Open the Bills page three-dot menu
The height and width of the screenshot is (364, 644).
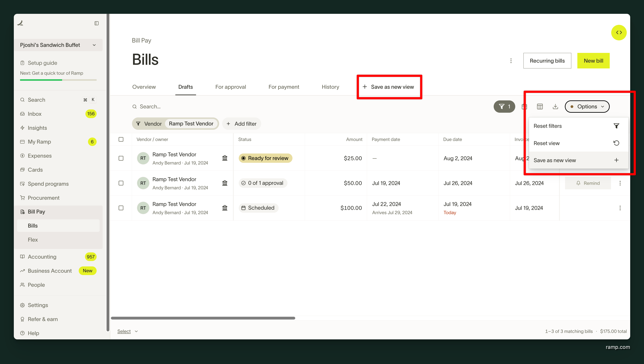click(x=511, y=61)
